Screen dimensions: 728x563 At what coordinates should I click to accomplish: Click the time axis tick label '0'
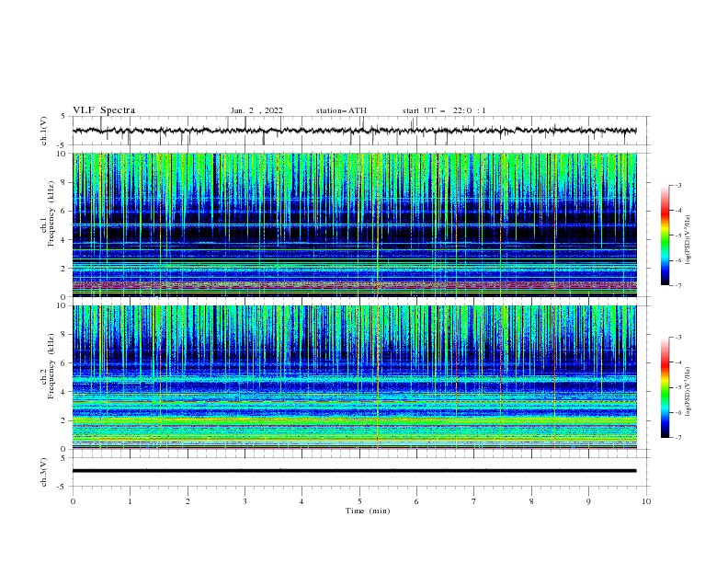point(73,501)
